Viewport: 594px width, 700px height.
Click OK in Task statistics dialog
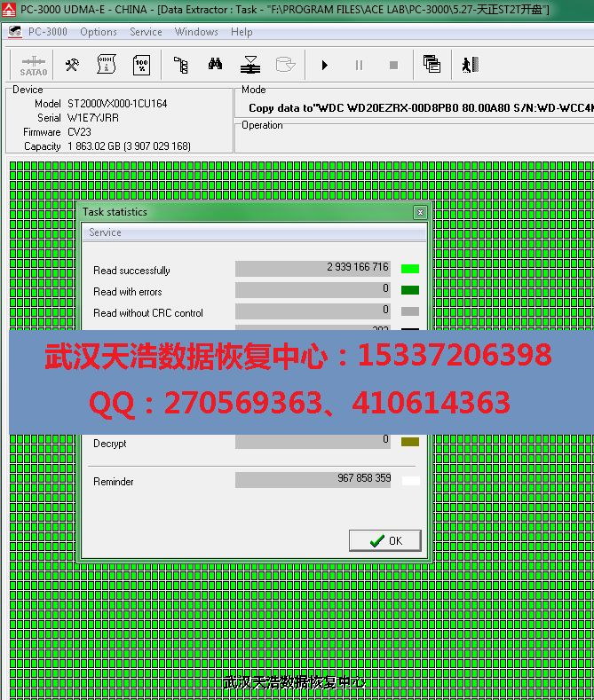point(384,540)
